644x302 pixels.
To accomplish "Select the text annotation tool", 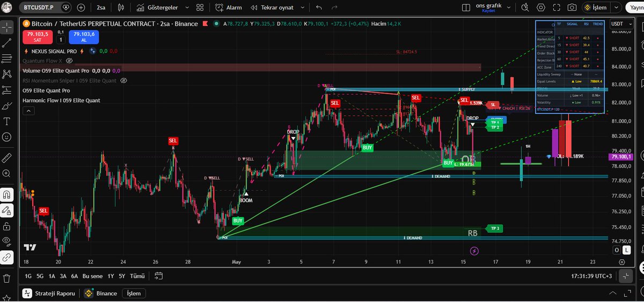I will 7,121.
